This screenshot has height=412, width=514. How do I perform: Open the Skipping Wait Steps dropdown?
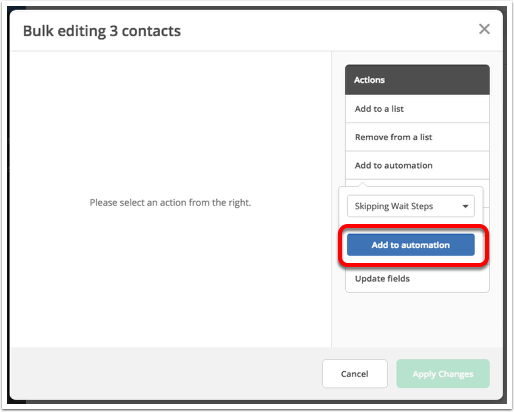click(411, 206)
